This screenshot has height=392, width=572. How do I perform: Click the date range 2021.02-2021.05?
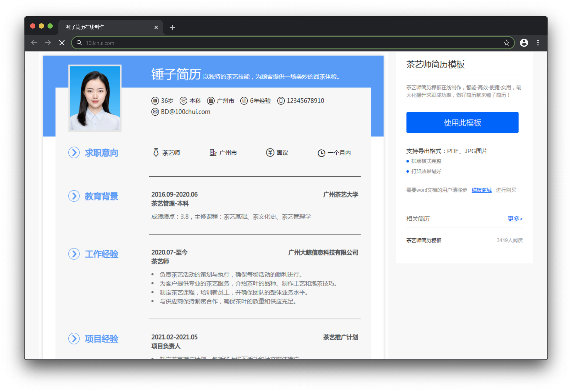(x=174, y=337)
